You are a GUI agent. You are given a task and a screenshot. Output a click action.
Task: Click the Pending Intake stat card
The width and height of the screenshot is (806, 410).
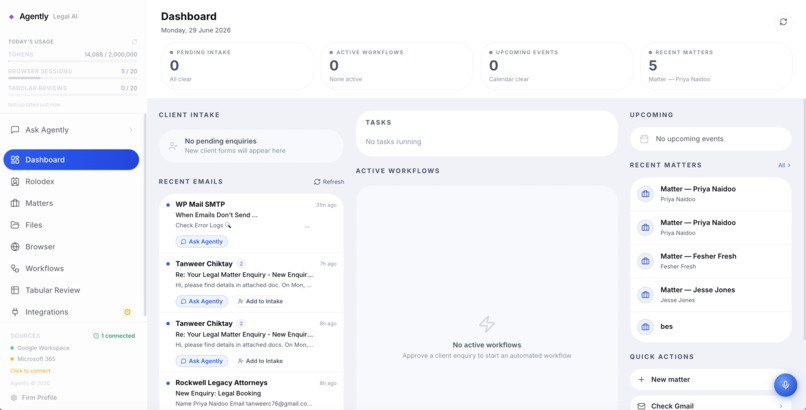point(237,66)
